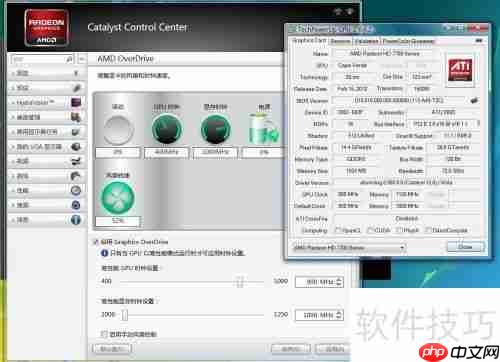Click the memory clock gauge dial
The width and height of the screenshot is (500, 362).
point(216,129)
